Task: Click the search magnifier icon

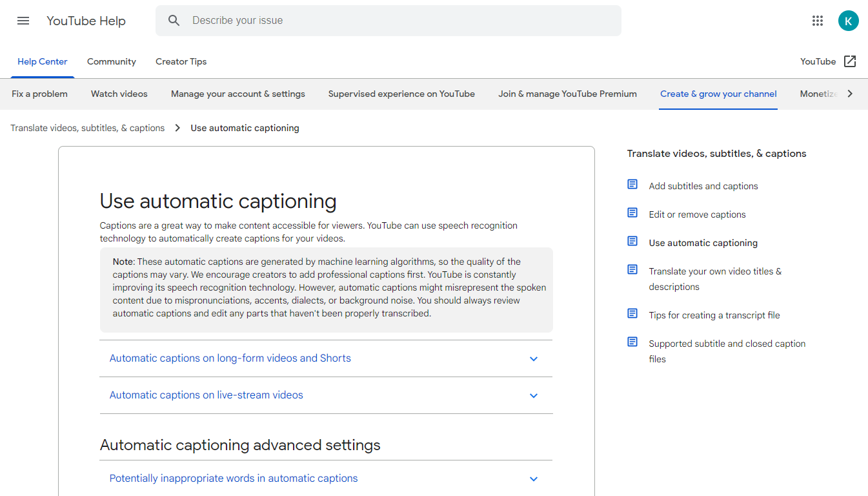Action: pos(174,21)
